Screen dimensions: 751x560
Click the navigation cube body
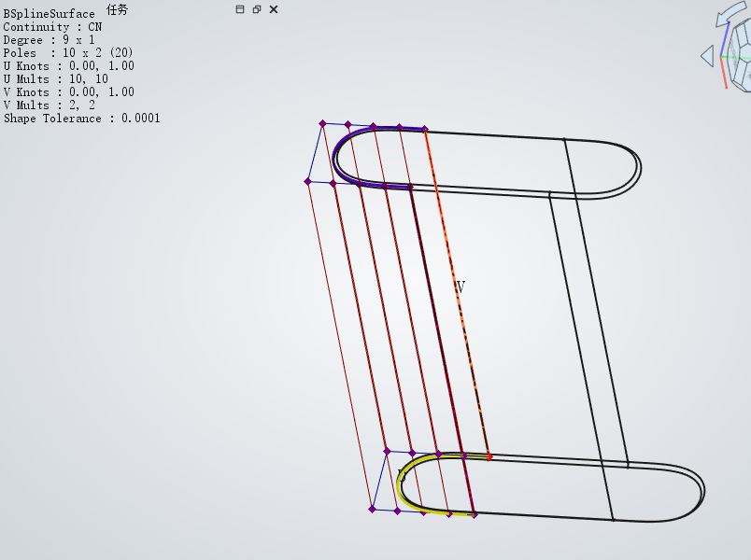tap(740, 57)
